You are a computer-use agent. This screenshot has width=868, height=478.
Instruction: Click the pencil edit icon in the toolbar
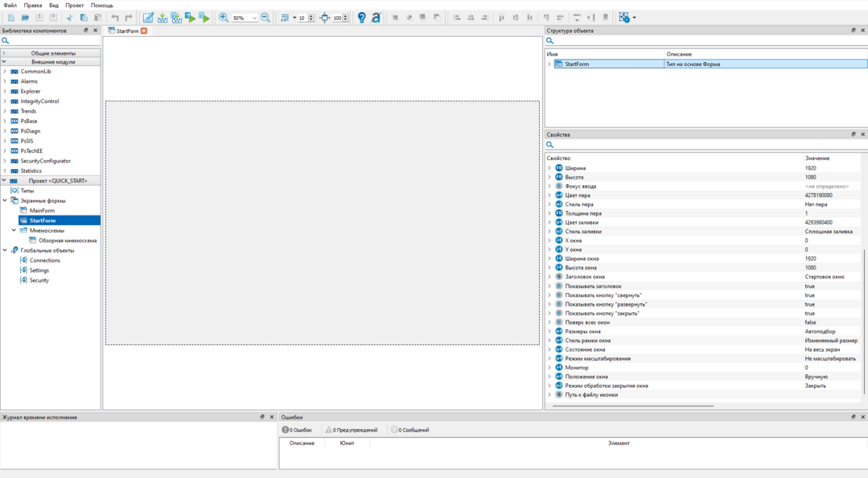148,18
